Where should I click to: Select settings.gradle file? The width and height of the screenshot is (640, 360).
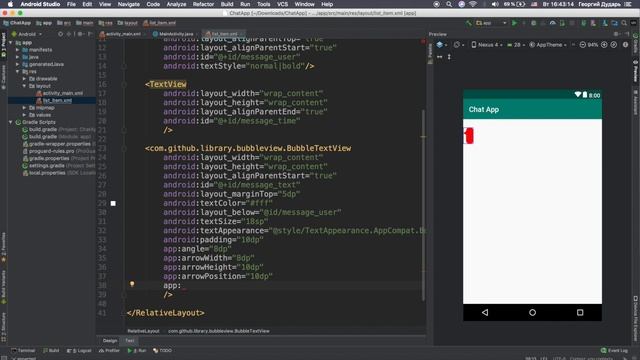[43, 166]
